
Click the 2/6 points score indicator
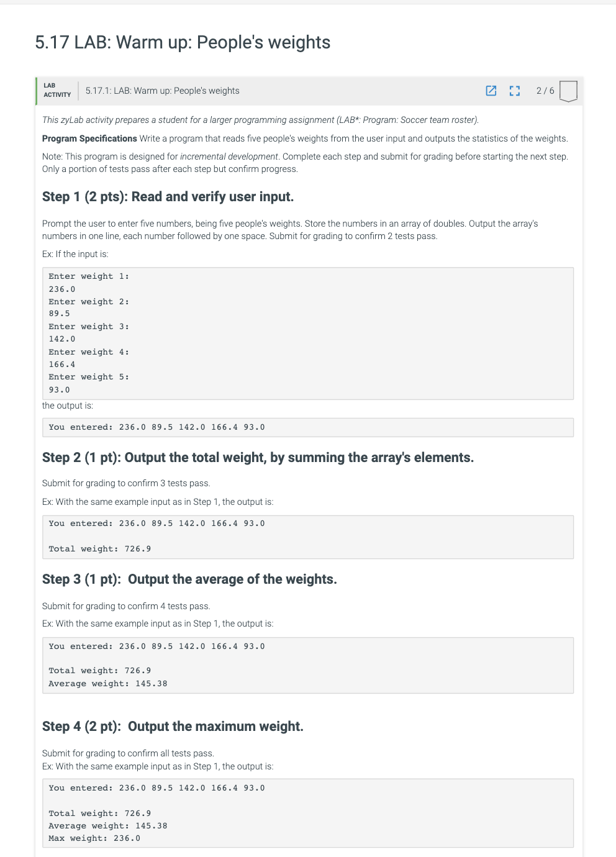point(545,91)
